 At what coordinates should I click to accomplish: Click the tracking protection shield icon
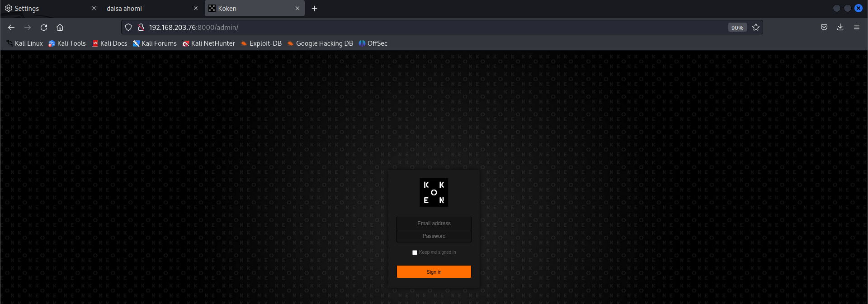[128, 28]
